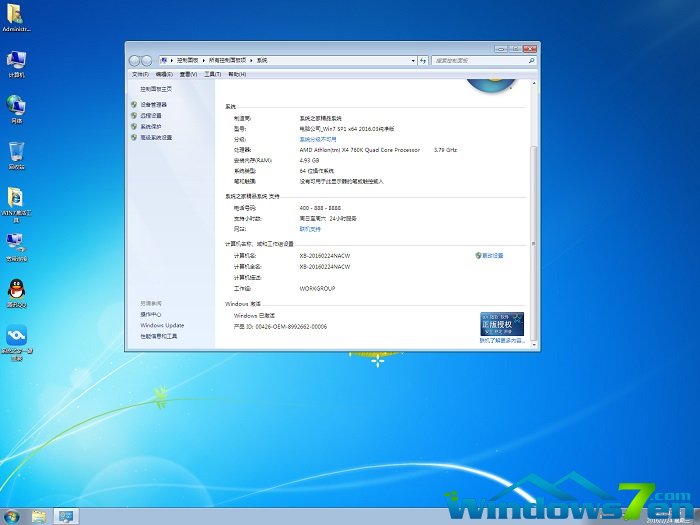The height and width of the screenshot is (525, 700).
Task: Click the genuine Microsoft software badge
Action: [x=501, y=323]
